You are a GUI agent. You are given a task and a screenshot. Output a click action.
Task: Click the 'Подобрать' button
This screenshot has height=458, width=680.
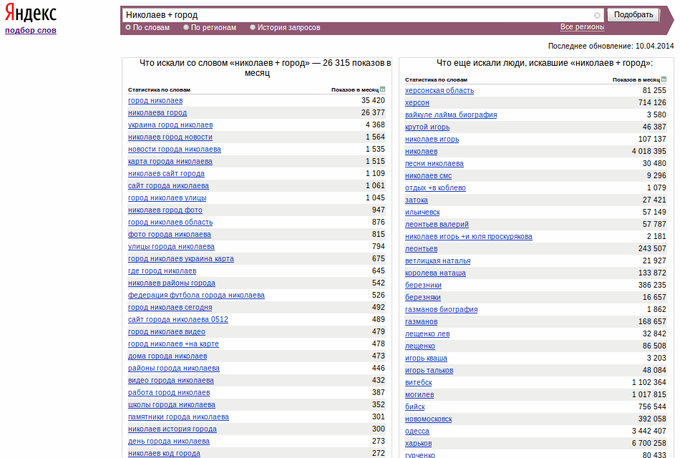pyautogui.click(x=633, y=15)
